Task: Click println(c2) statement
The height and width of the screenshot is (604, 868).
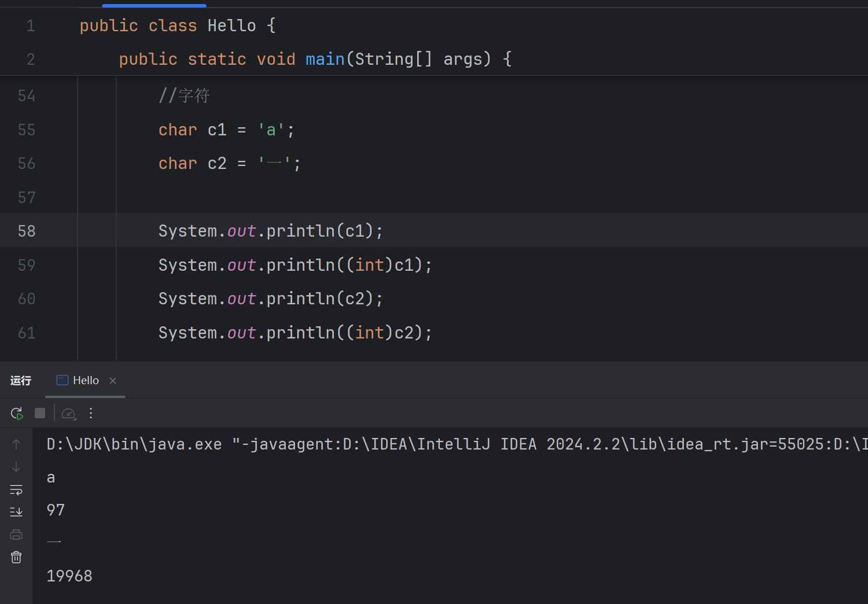Action: point(270,299)
